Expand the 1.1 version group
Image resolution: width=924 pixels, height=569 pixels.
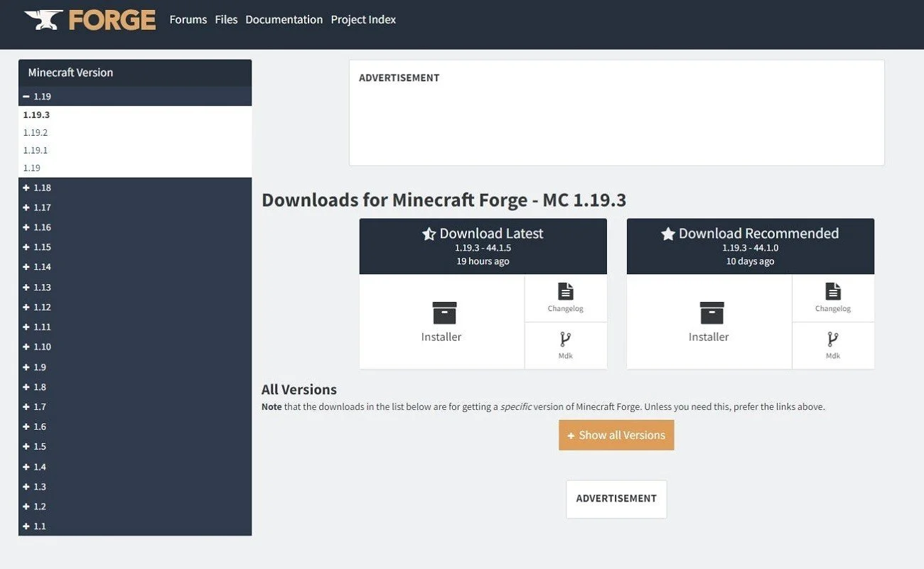[135, 526]
